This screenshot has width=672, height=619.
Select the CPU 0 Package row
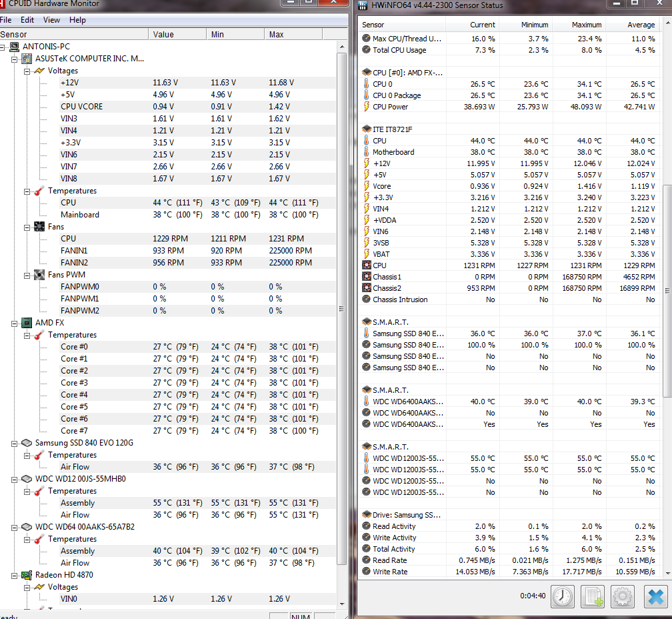tap(510, 95)
